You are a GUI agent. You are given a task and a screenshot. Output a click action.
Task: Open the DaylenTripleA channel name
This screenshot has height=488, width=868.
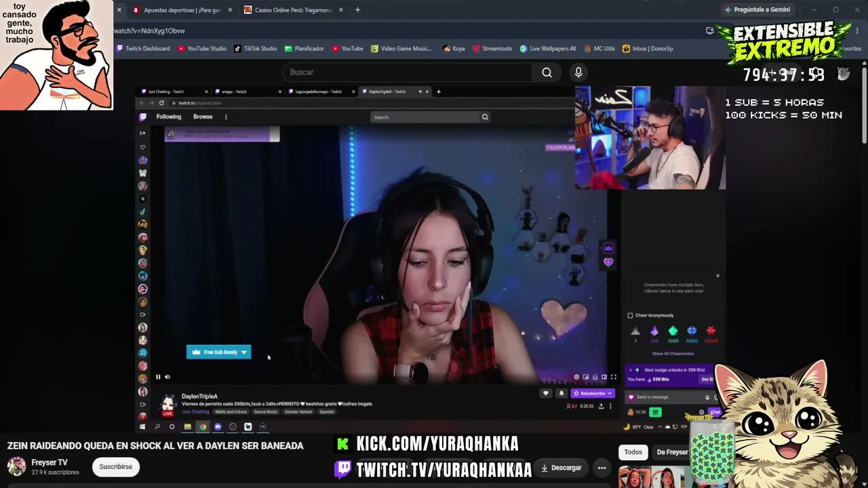click(x=199, y=396)
